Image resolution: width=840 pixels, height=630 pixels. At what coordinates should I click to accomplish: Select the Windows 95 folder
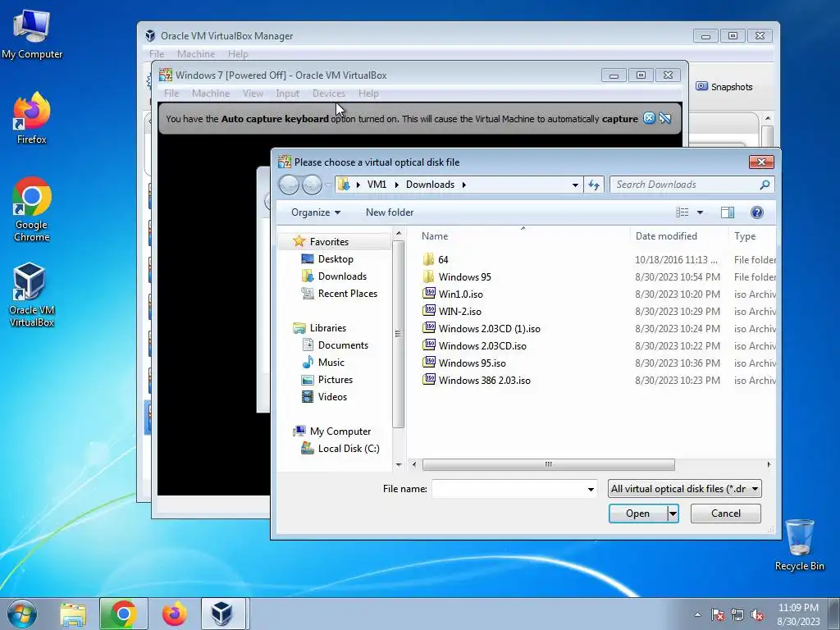click(464, 277)
